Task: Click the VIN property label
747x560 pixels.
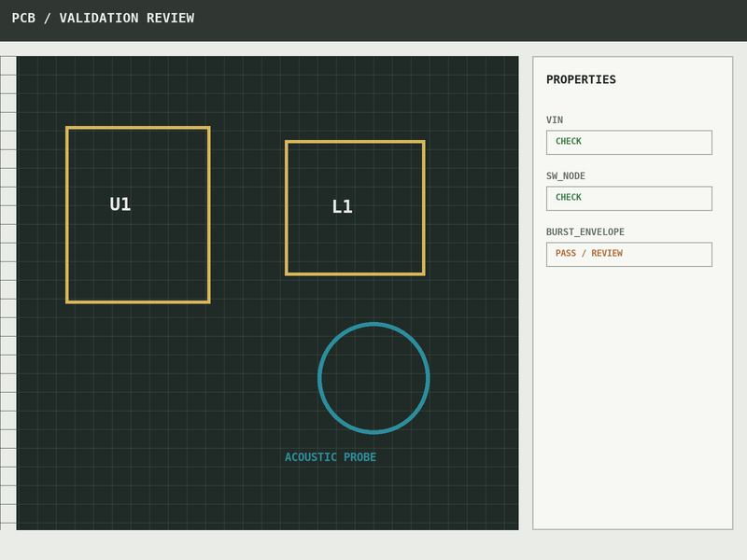Action: point(555,120)
